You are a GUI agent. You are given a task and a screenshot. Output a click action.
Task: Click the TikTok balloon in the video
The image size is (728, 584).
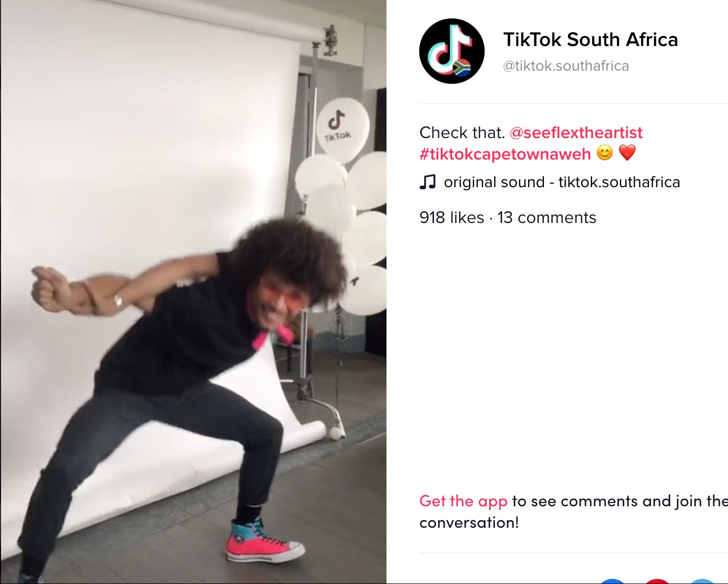tap(343, 126)
